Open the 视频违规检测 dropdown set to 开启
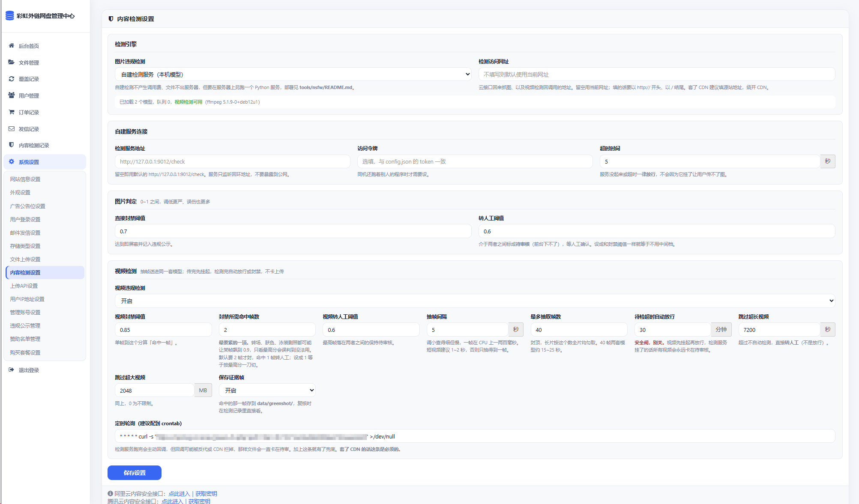859x504 pixels. pyautogui.click(x=475, y=301)
